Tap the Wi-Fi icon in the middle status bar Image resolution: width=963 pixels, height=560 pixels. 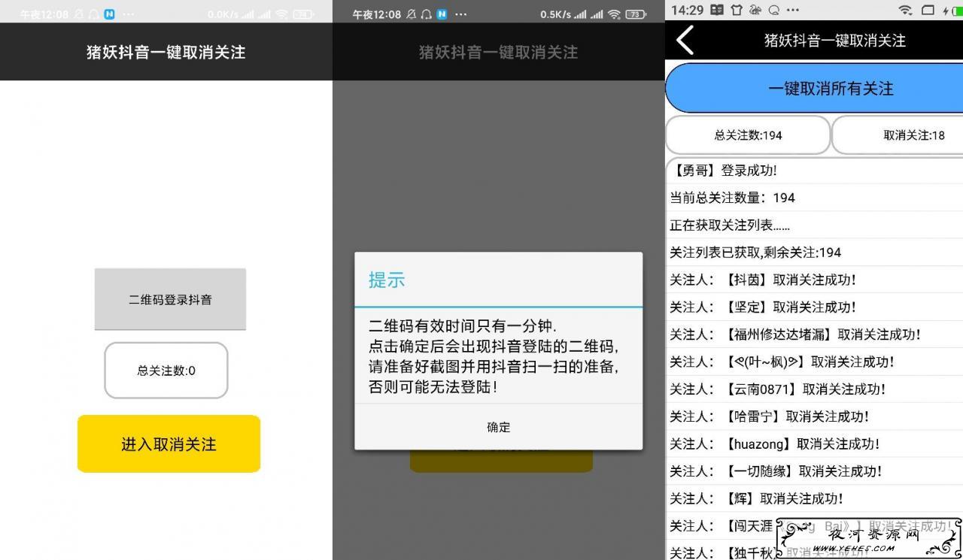[x=615, y=14]
